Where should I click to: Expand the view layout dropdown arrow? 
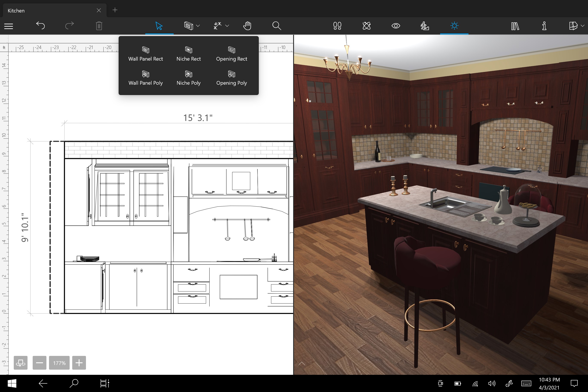tap(582, 26)
